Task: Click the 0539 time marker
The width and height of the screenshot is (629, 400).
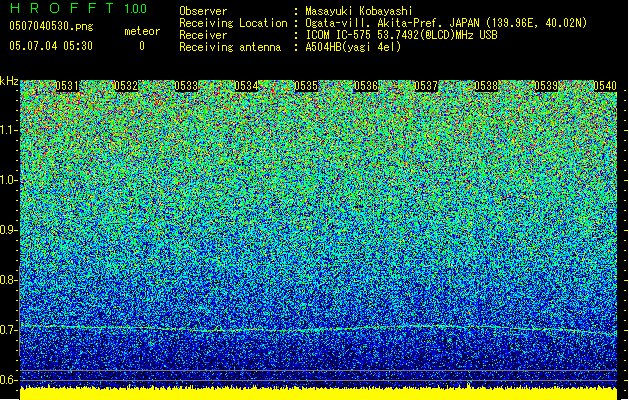Action: point(546,86)
